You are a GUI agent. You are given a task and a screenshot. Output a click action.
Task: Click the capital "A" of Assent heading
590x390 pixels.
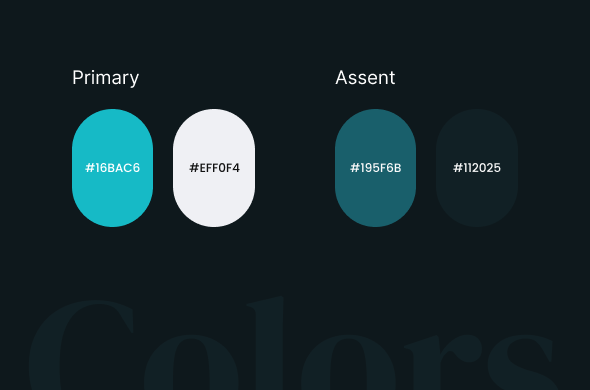click(342, 78)
